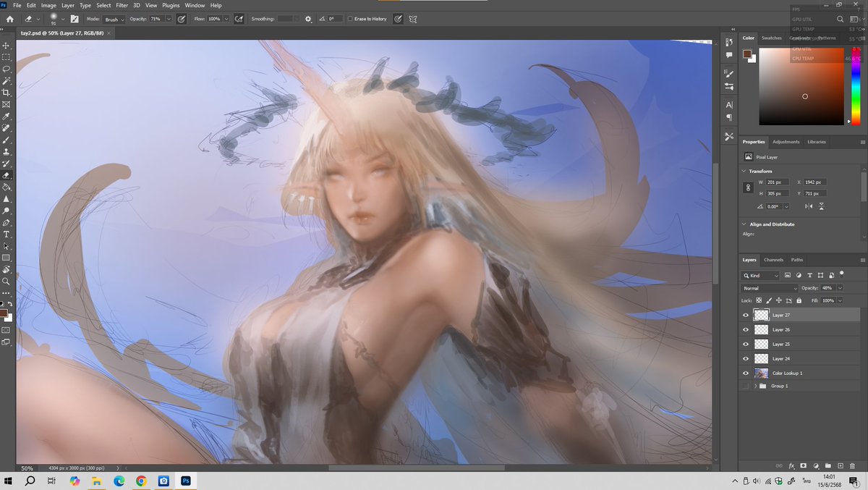Open the Flow percentage dropdown arrow
Viewport: 868px width, 490px height.
(227, 19)
